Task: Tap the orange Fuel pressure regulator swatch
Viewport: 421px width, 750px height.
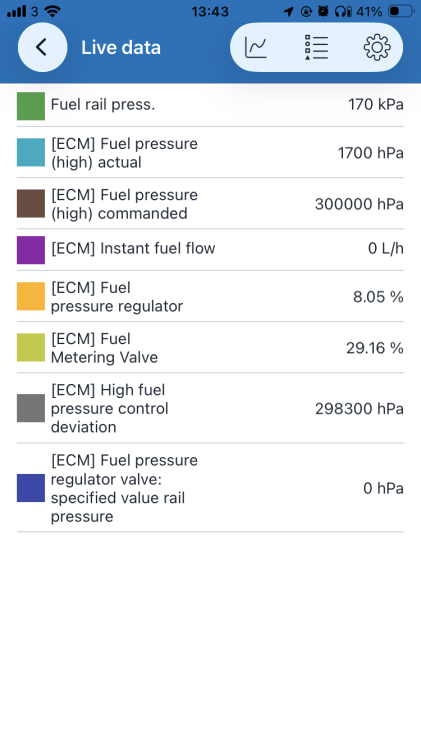Action: click(31, 296)
